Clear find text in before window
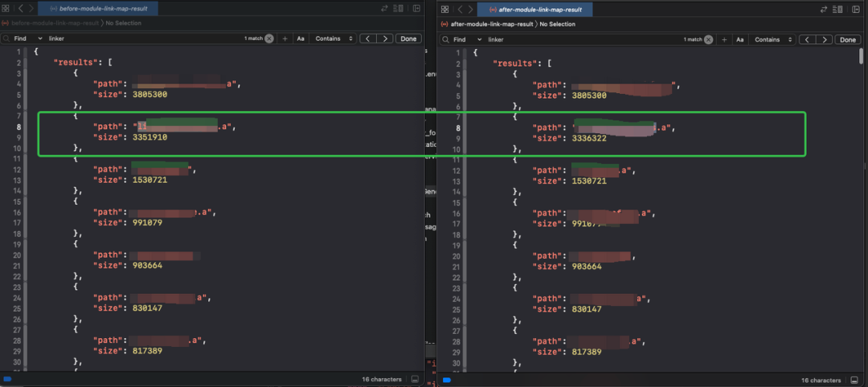 (x=269, y=39)
